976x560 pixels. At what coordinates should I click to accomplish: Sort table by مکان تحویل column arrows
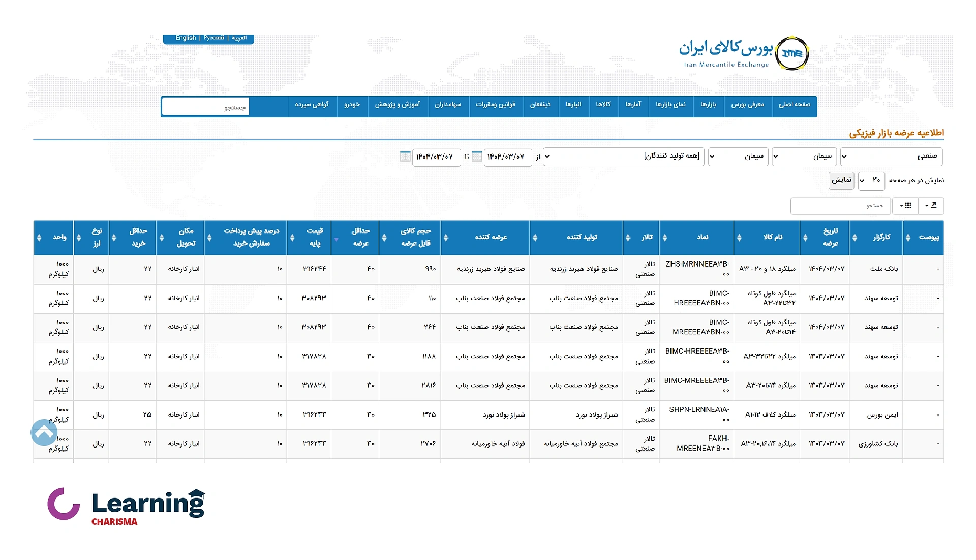tap(162, 238)
